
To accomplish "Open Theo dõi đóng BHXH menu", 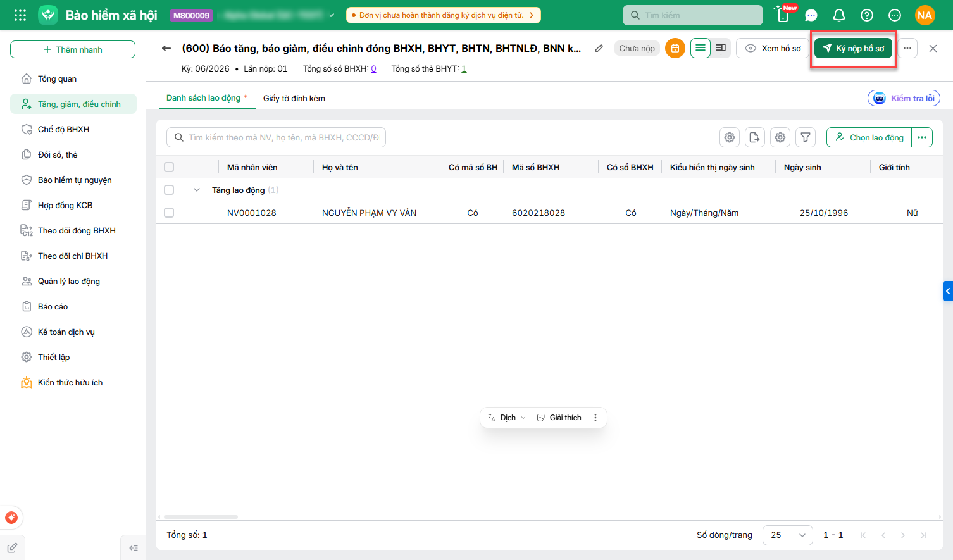I will tap(73, 230).
